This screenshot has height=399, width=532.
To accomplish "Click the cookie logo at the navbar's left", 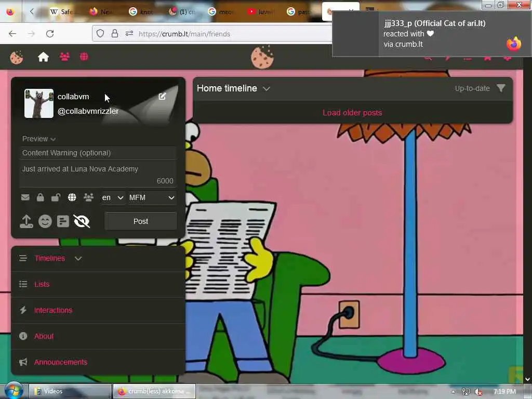I will coord(16,57).
